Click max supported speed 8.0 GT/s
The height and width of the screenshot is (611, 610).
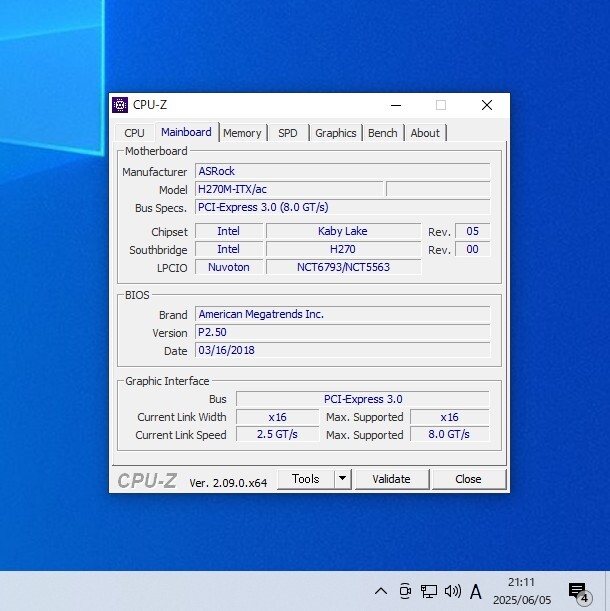[449, 434]
